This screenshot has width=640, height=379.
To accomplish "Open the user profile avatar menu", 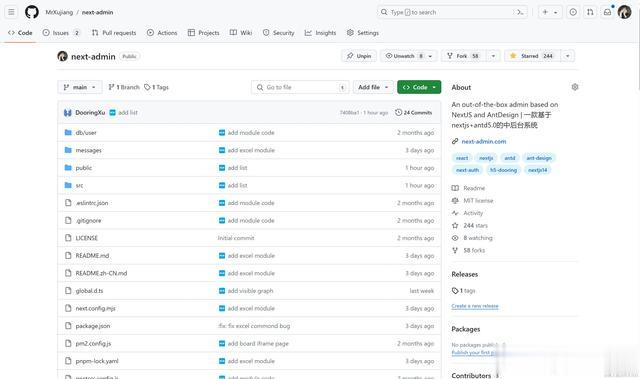I will click(x=624, y=12).
